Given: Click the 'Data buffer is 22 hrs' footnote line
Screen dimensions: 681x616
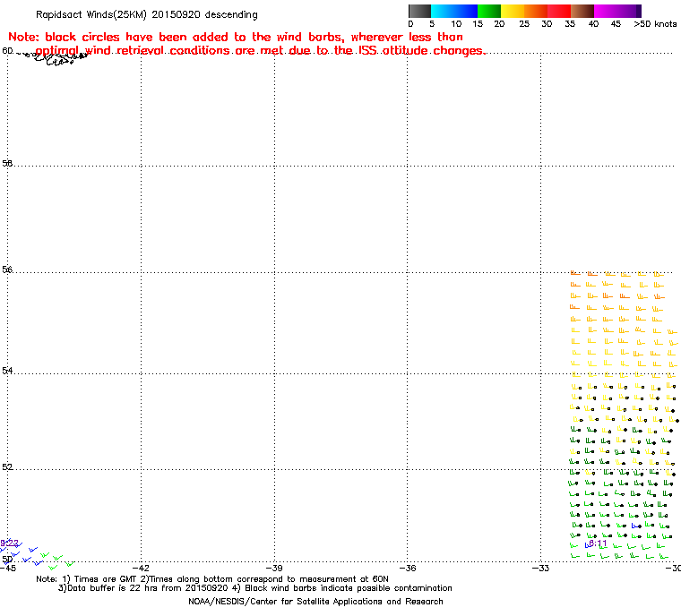Looking at the screenshot, I should coord(255,588).
